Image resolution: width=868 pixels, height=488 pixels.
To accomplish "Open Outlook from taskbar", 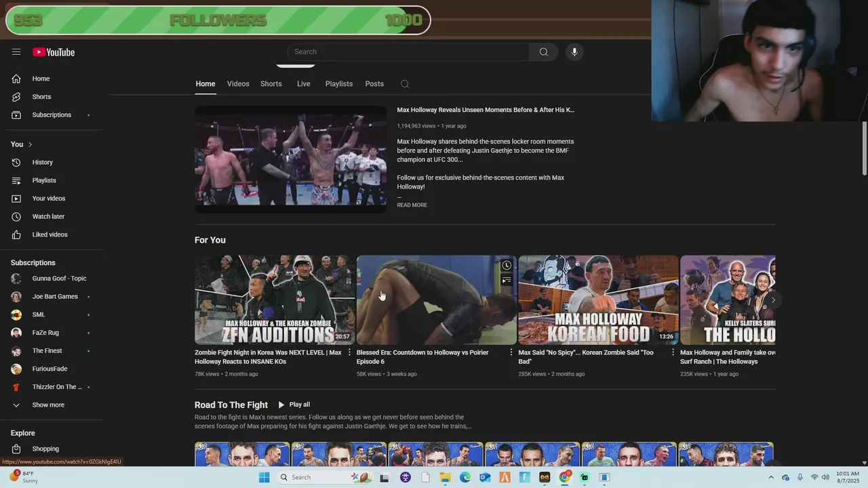I will [x=485, y=477].
